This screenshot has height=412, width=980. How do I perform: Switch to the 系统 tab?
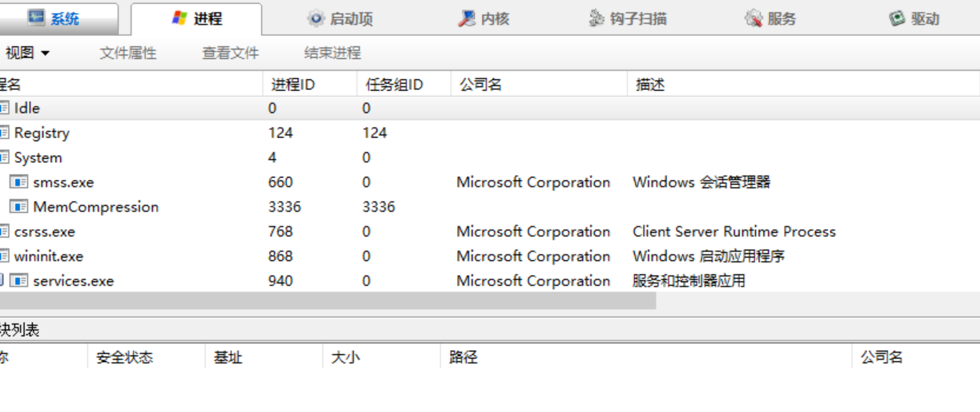[59, 19]
